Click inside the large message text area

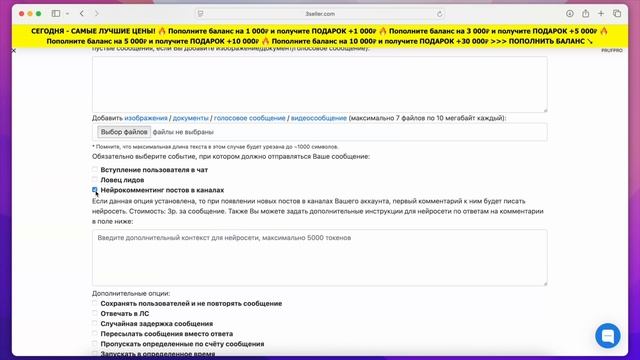coord(320,84)
